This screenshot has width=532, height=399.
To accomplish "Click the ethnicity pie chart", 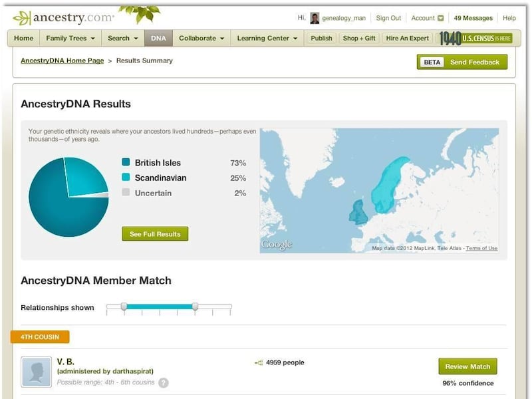I will tap(68, 198).
